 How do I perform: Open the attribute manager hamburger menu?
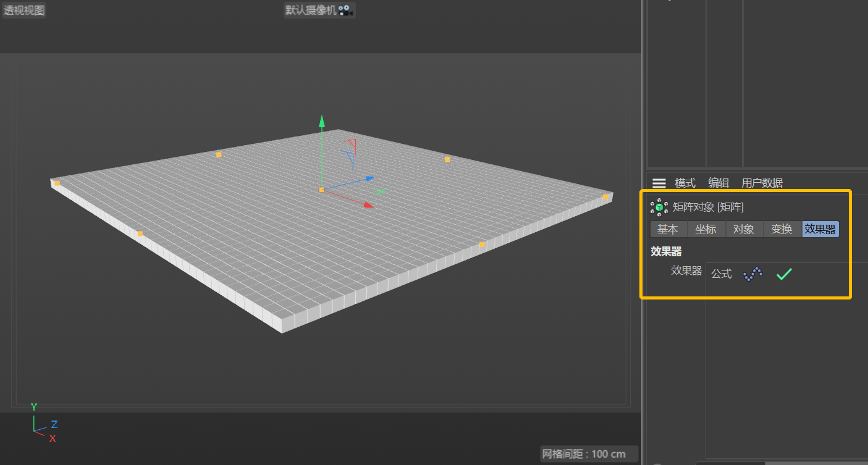659,183
